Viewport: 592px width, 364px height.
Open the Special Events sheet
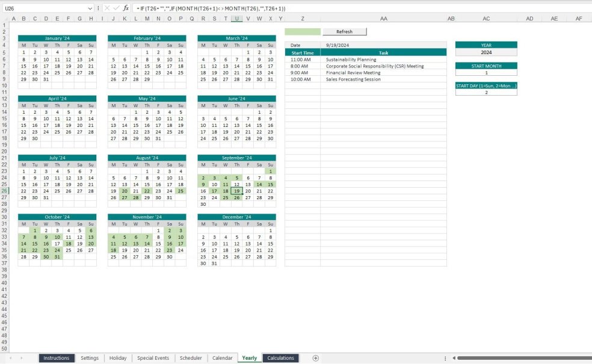[x=153, y=357]
